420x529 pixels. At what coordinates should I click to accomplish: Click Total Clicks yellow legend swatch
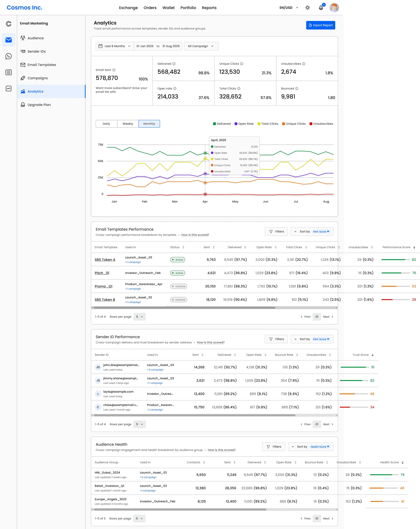tap(259, 124)
